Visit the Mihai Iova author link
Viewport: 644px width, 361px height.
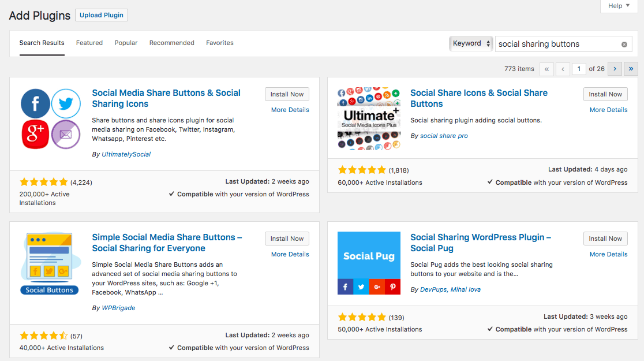click(465, 289)
